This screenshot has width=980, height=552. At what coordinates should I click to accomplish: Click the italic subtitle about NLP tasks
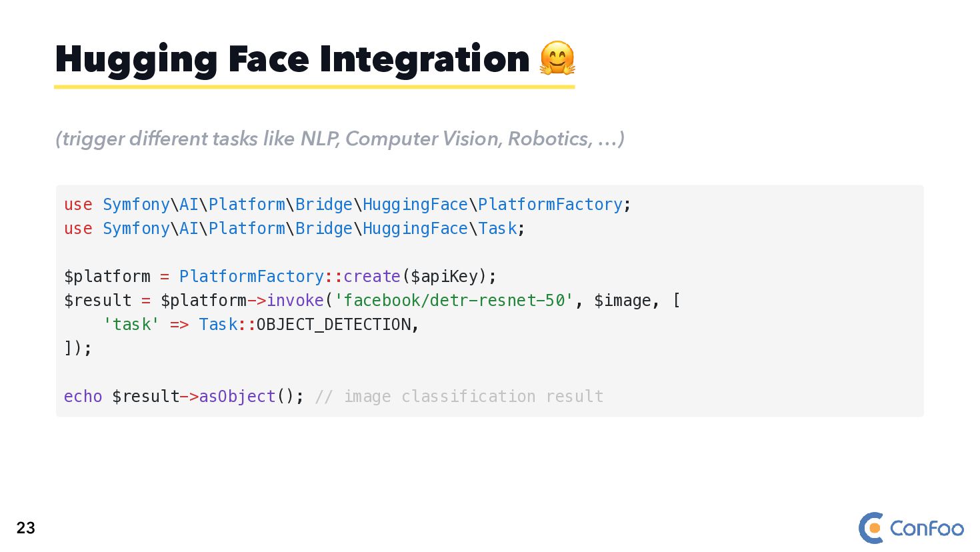point(340,139)
